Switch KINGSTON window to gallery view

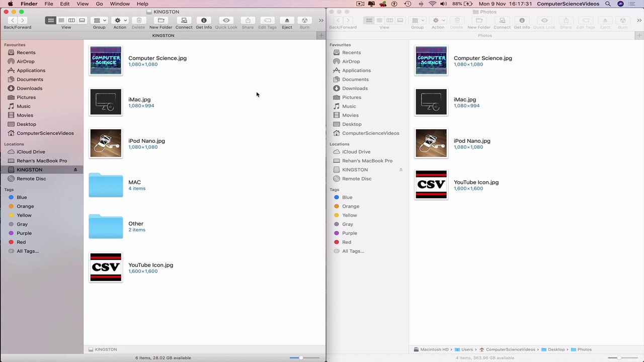[x=82, y=20]
